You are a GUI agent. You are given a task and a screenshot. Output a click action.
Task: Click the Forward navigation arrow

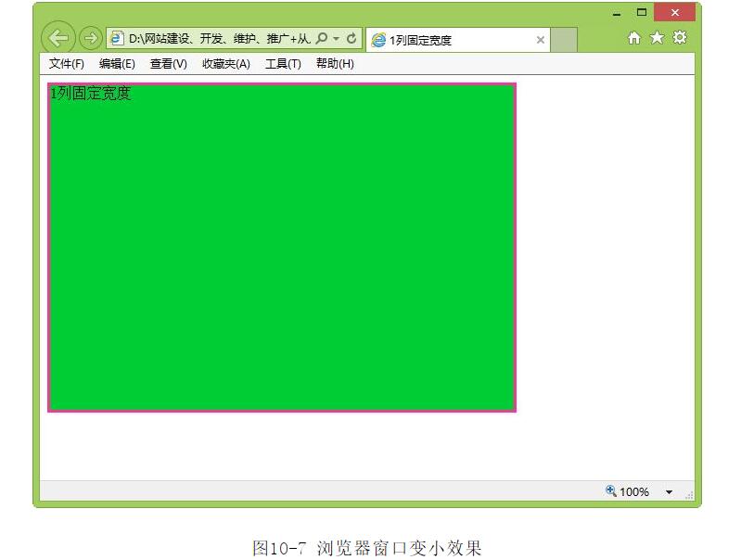[x=90, y=38]
